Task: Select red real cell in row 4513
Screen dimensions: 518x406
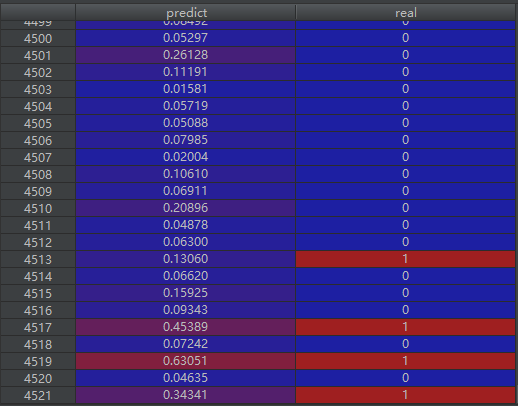Action: click(x=405, y=259)
